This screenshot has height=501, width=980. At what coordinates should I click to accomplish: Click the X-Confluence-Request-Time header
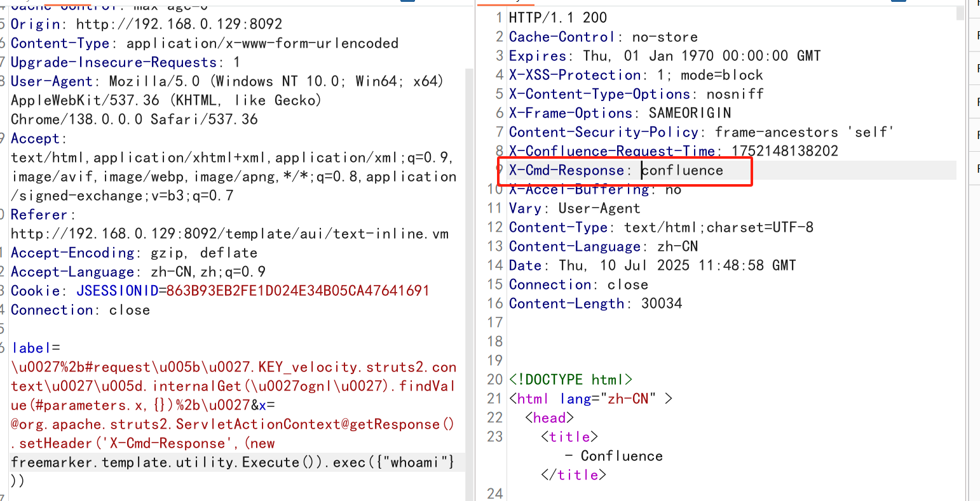coord(674,151)
